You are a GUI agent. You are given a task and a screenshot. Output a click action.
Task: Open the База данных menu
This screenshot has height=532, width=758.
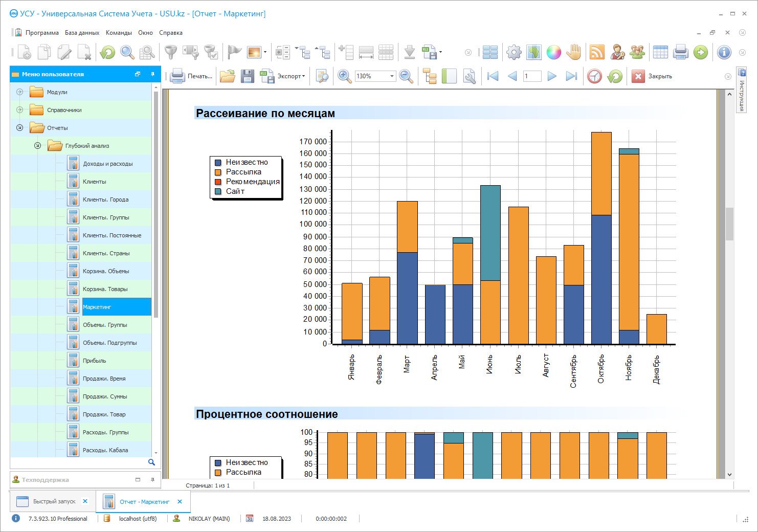pos(82,33)
